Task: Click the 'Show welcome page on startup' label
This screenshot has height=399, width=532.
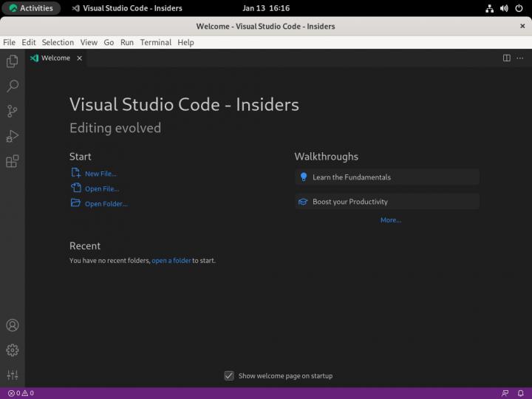Action: point(285,376)
